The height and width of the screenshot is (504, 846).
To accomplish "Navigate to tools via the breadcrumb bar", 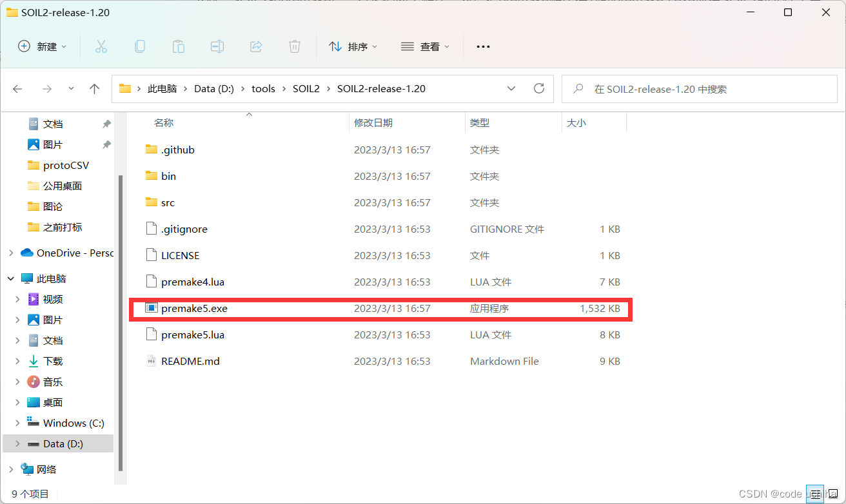I will click(263, 88).
